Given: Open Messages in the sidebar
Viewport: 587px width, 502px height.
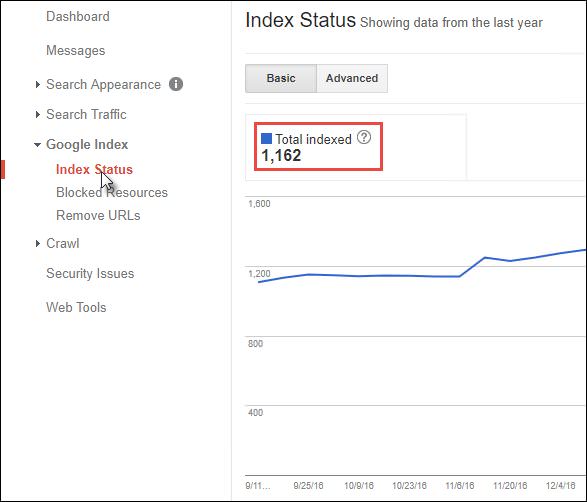Looking at the screenshot, I should click(x=76, y=51).
